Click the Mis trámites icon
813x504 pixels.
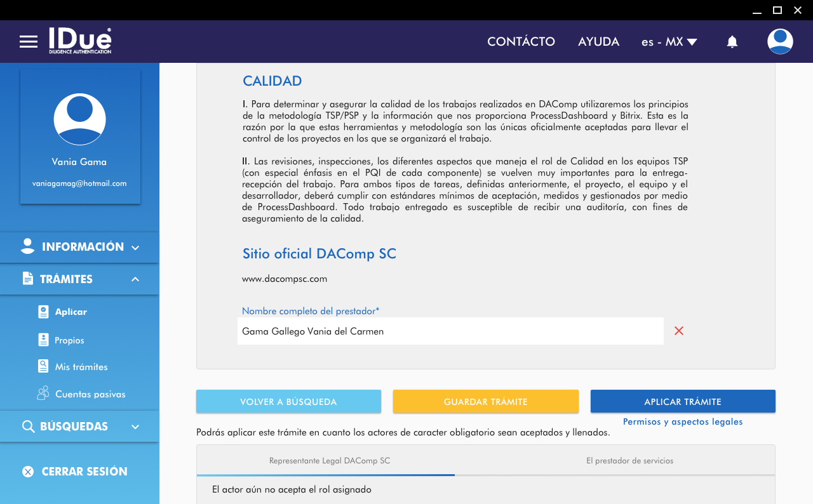point(43,367)
